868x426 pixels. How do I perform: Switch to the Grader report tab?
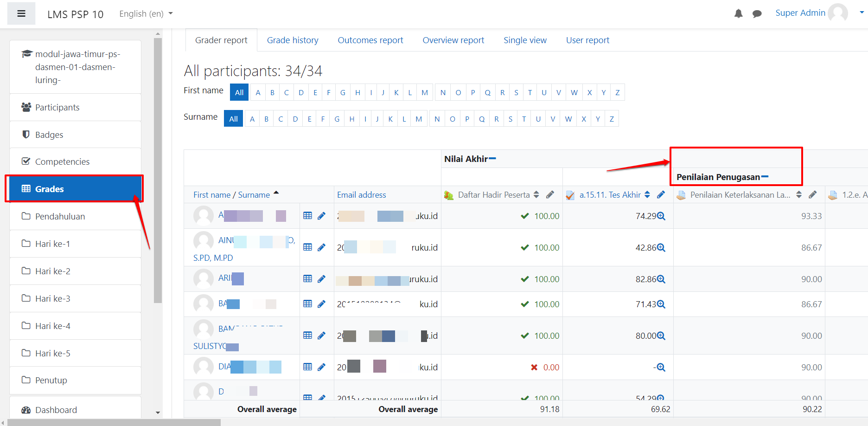click(221, 40)
